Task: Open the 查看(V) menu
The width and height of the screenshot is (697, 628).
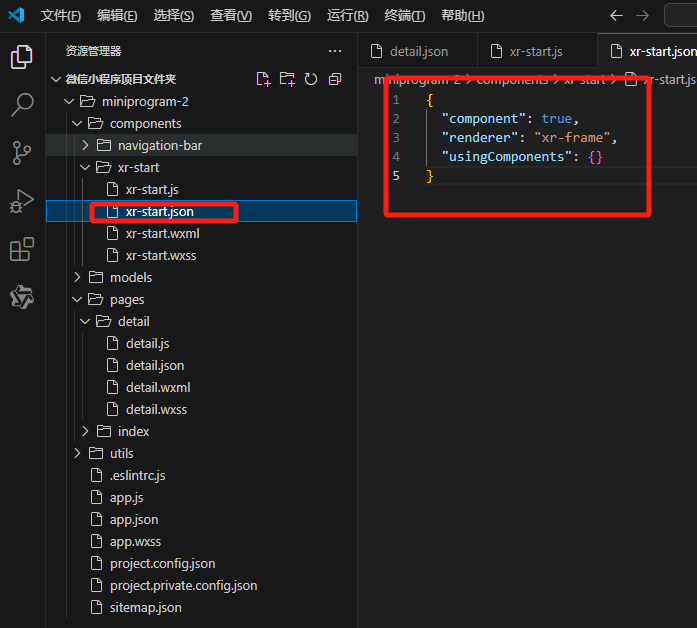Action: tap(231, 16)
